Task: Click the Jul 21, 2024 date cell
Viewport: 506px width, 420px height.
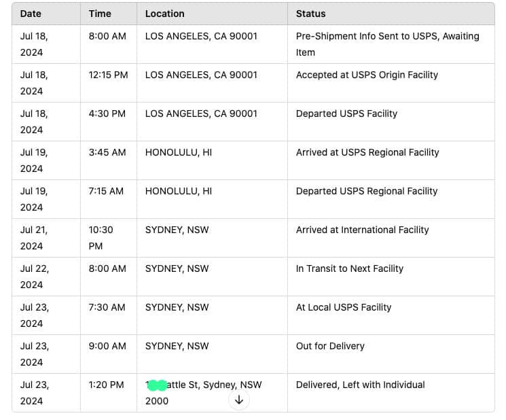Action: coord(35,238)
